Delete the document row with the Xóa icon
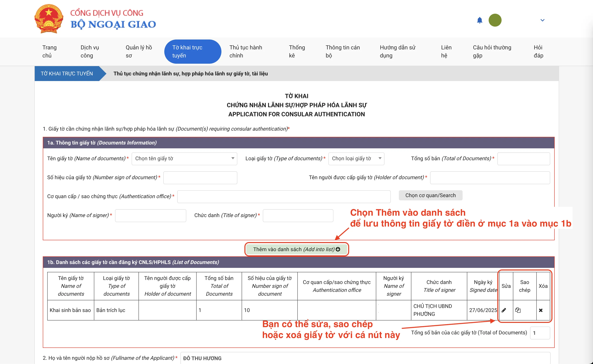Image resolution: width=593 pixels, height=364 pixels. pyautogui.click(x=541, y=310)
